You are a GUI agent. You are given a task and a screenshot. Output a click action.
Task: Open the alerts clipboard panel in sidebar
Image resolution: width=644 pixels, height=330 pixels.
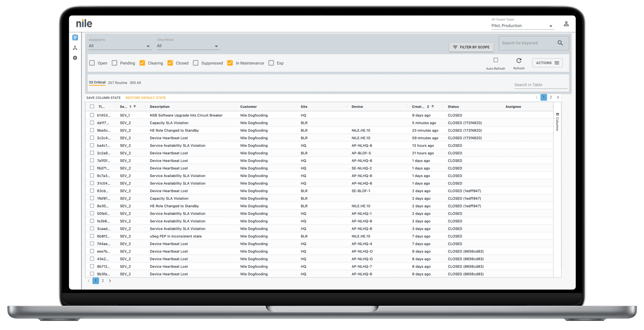point(75,37)
